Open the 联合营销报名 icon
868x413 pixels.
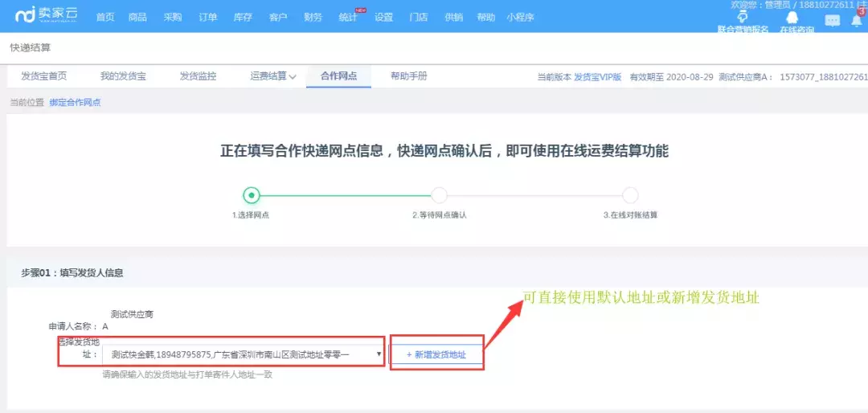[x=742, y=18]
